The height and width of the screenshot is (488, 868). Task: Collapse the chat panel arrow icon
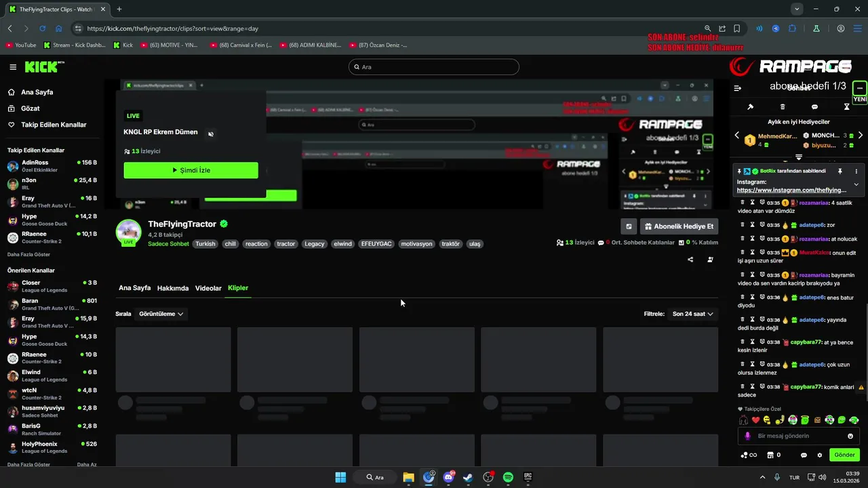738,88
